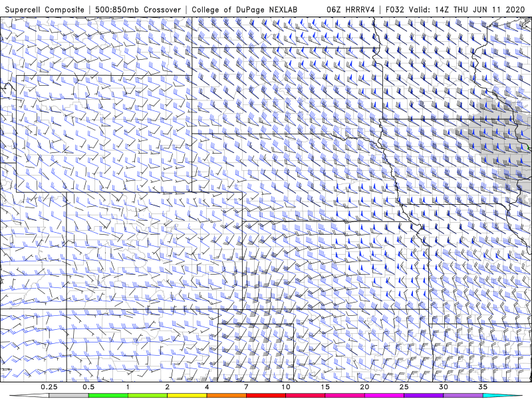Click the "14Z THU JUN 11 2020" valid time
Image resolution: width=532 pixels, height=399 pixels.
pos(479,10)
